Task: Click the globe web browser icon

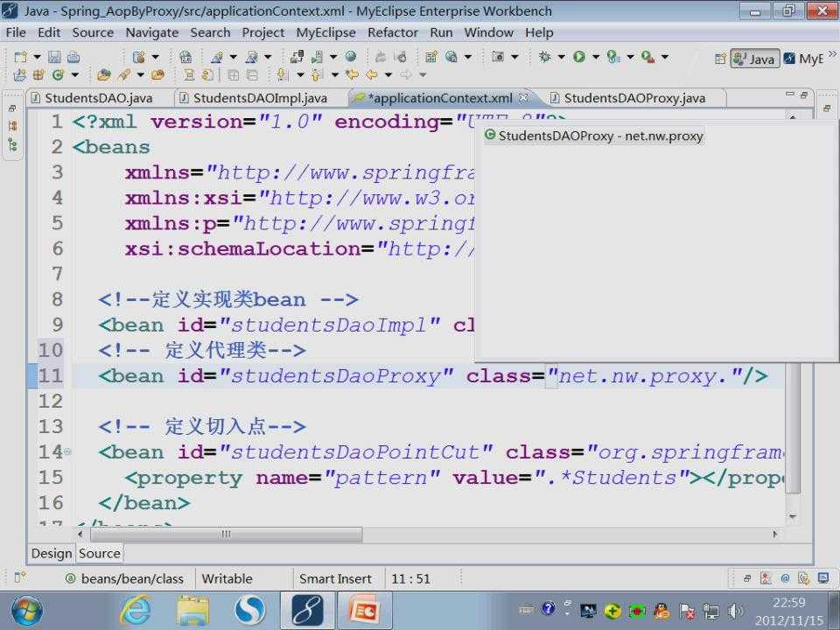Action: coord(350,56)
